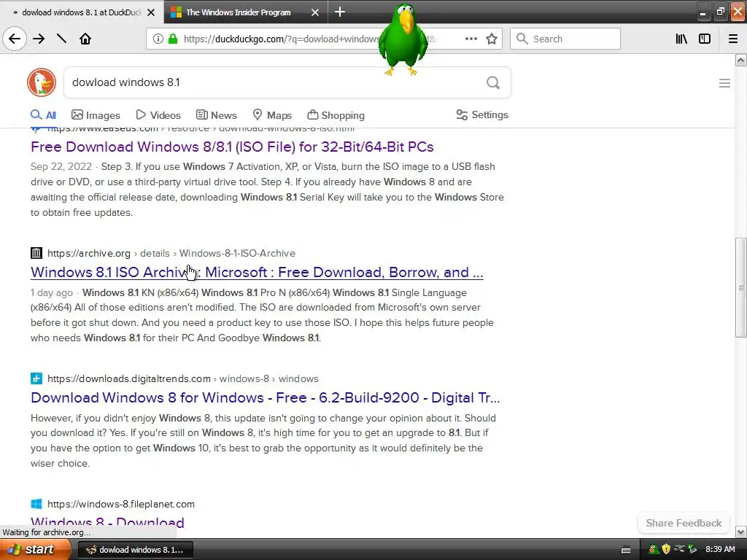Open the Library bookshelf icon
Screen dimensions: 747x560
(x=681, y=39)
